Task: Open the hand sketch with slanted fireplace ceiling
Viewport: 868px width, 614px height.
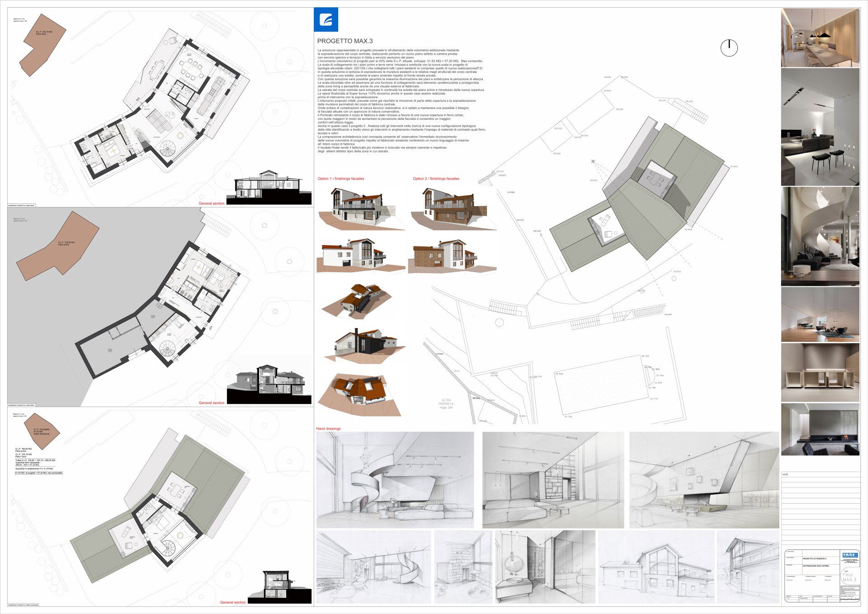Action: coord(704,480)
